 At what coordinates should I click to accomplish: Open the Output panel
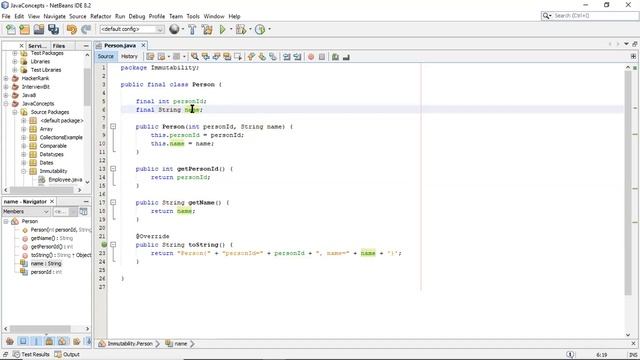click(67, 354)
